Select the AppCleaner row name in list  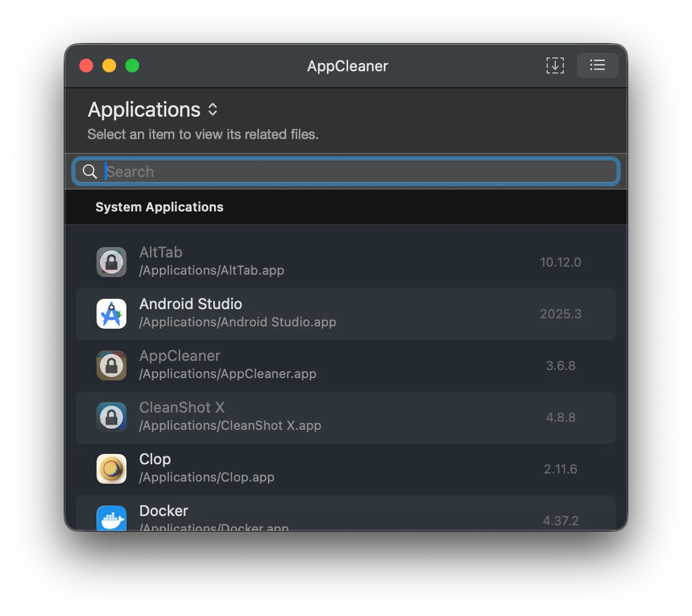coord(180,356)
